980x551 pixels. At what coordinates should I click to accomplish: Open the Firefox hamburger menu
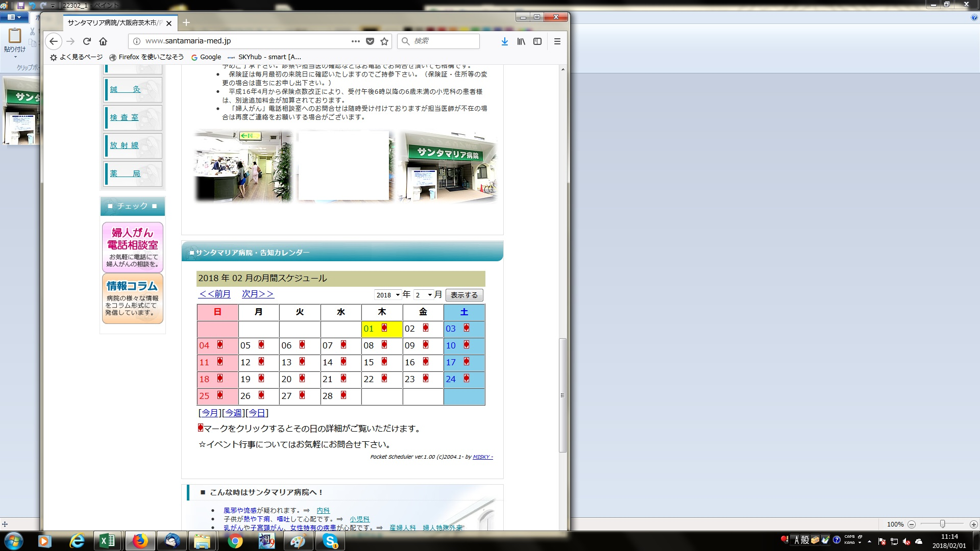[x=557, y=41]
